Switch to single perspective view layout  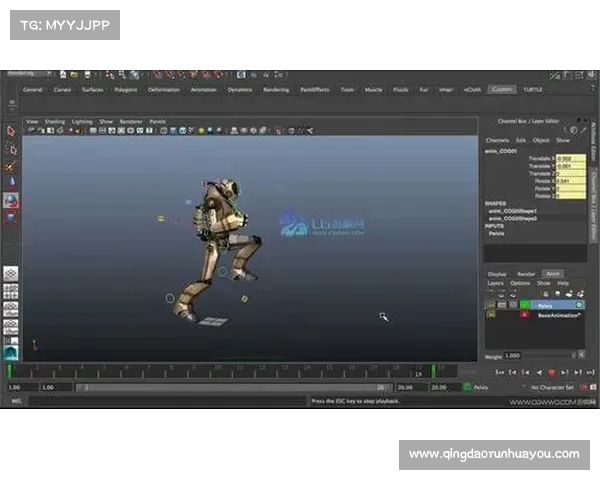coord(11,274)
